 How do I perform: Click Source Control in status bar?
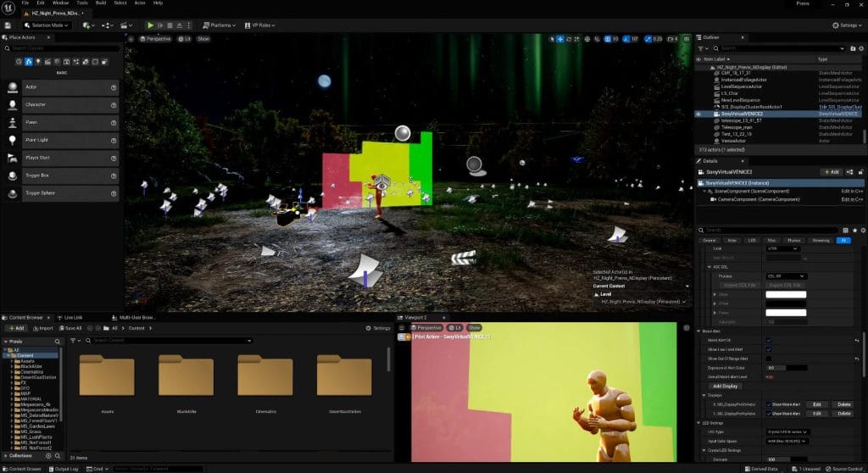pos(843,468)
